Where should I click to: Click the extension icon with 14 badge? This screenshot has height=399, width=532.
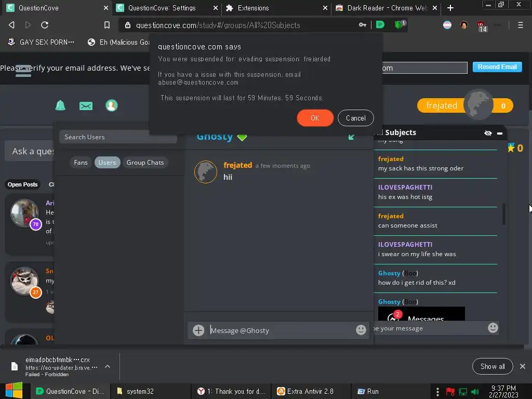tap(482, 26)
